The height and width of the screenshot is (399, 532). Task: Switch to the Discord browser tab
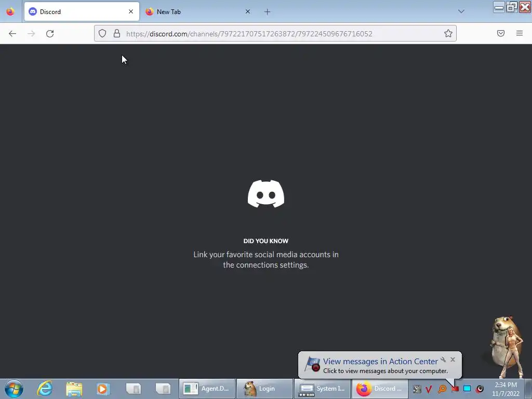[82, 11]
